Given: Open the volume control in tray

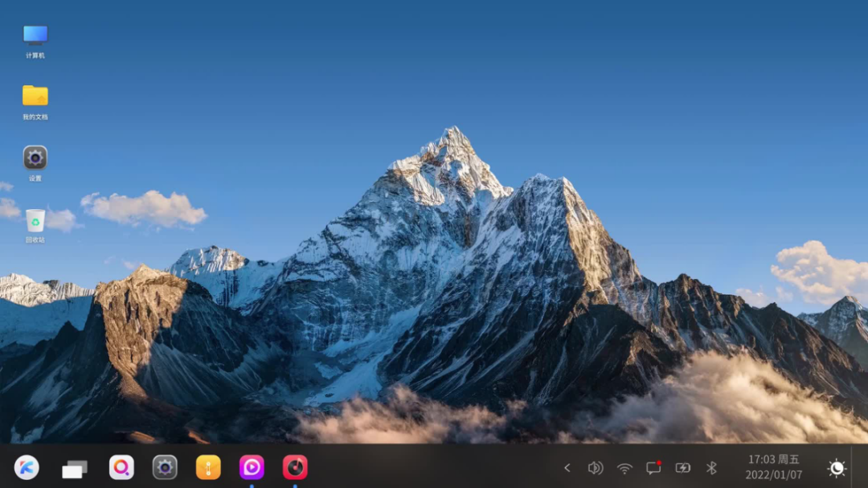Looking at the screenshot, I should pyautogui.click(x=595, y=468).
